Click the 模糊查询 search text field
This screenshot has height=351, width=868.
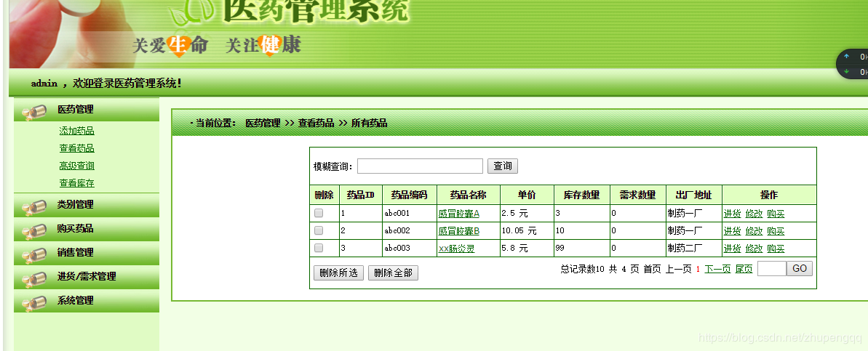click(420, 166)
